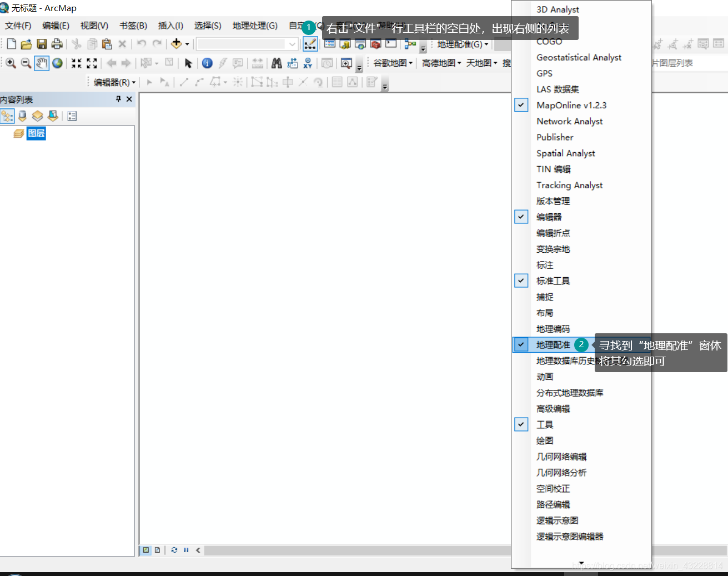
Task: Open the 地理处理(G) menu
Action: [x=255, y=26]
